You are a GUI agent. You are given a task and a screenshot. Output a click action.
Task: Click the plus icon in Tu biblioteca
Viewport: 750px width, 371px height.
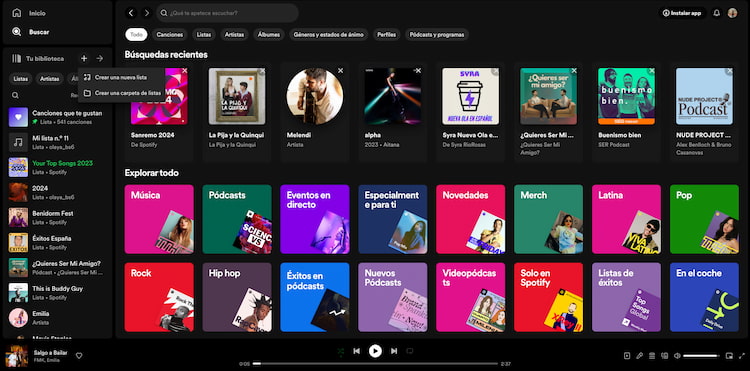(84, 58)
